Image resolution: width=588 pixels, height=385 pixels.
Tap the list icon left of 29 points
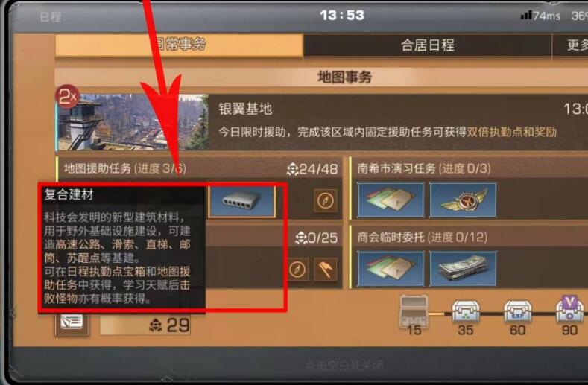tap(72, 323)
